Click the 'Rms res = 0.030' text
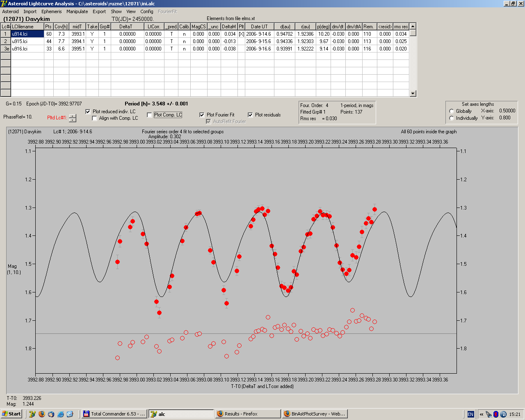 click(318, 119)
